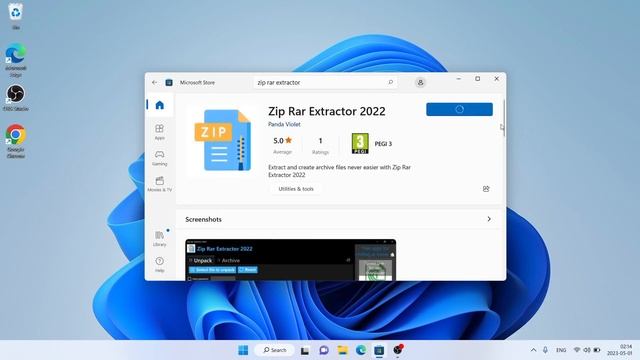Screen dimensions: 640x360
Task: Click the Store window vertical scrollbar
Action: click(x=504, y=118)
